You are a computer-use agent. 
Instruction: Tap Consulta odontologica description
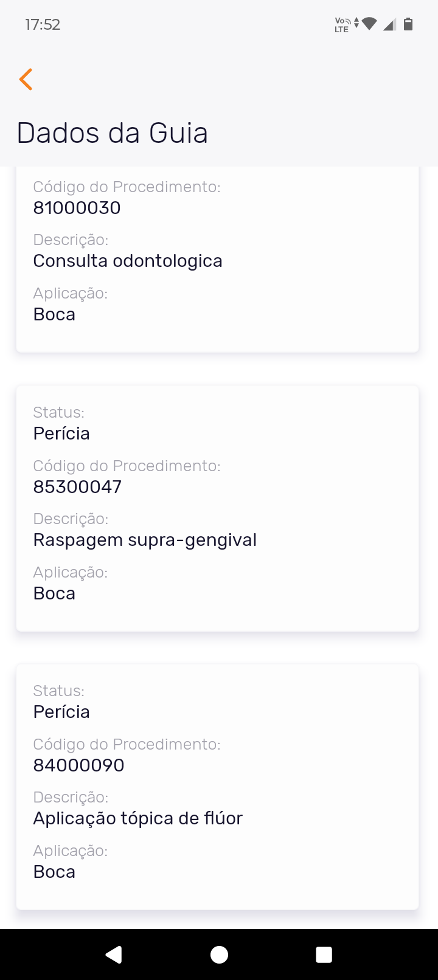pos(128,261)
